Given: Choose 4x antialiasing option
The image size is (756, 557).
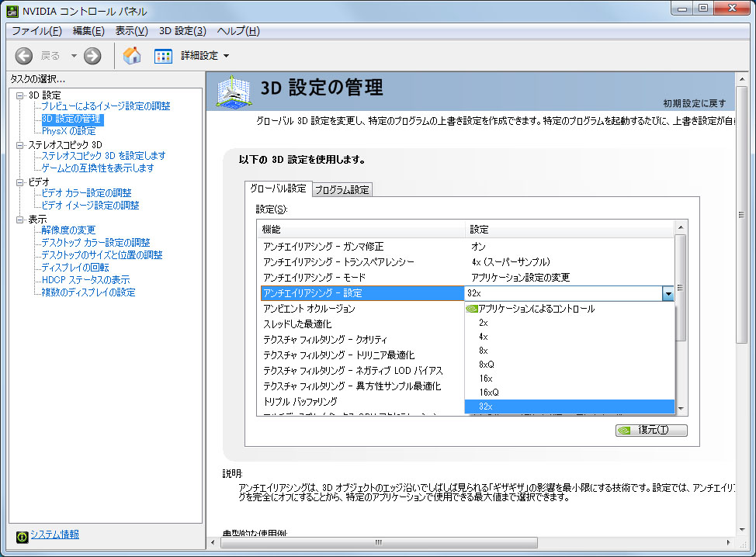Looking at the screenshot, I should pos(570,337).
